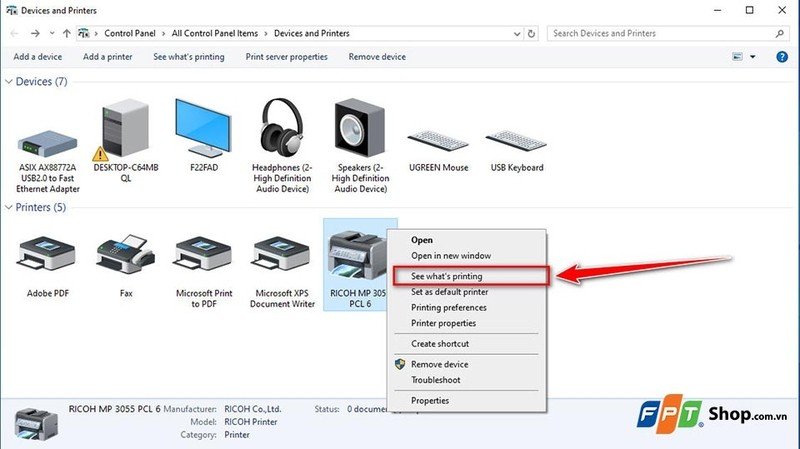Image resolution: width=800 pixels, height=449 pixels.
Task: Select the DESKTOP-C64MBQL computer icon
Action: click(x=124, y=129)
